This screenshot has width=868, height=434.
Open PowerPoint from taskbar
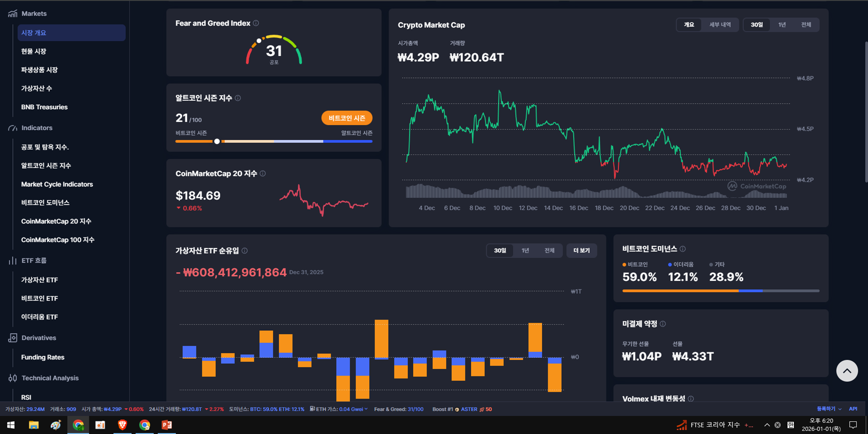pyautogui.click(x=167, y=425)
